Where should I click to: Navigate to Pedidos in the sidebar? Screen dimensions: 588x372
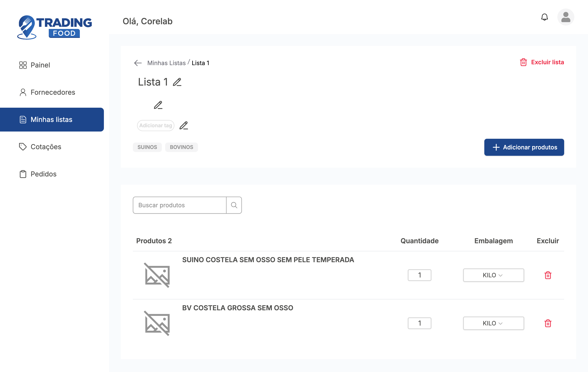click(x=43, y=174)
